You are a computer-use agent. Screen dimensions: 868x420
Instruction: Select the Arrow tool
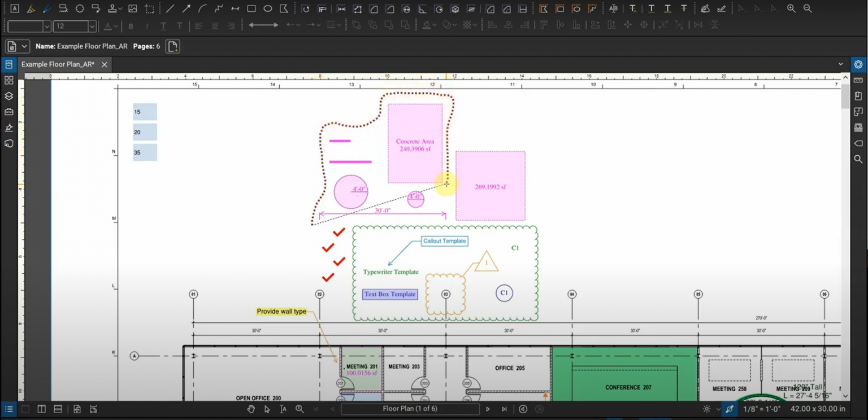185,8
